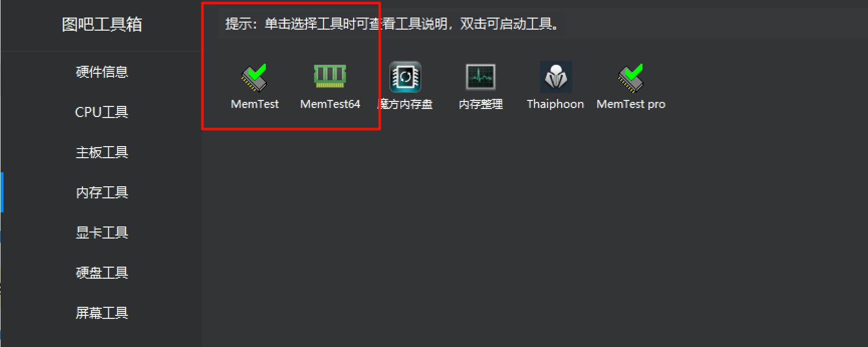Viewport: 868px width, 347px height.
Task: Select the green MemTest64 RAM stick icon
Action: coord(330,76)
